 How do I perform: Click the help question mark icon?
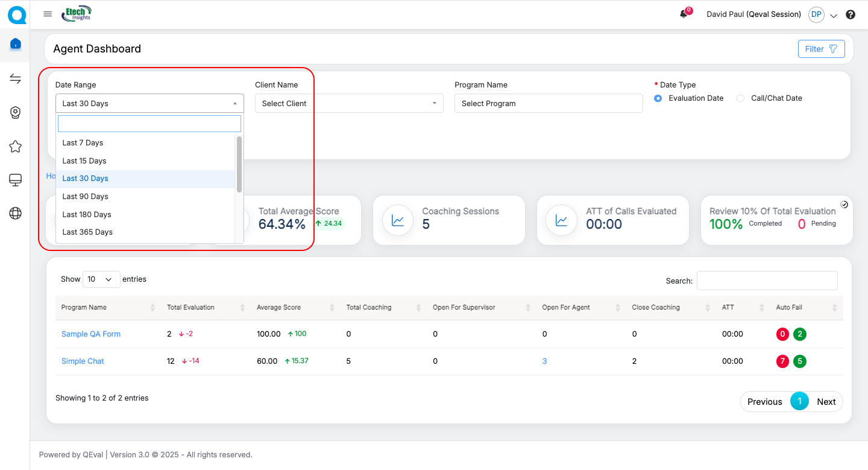click(851, 14)
